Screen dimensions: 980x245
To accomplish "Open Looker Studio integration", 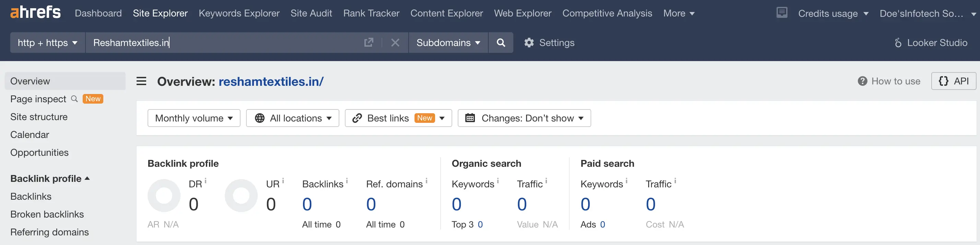I will [x=931, y=43].
